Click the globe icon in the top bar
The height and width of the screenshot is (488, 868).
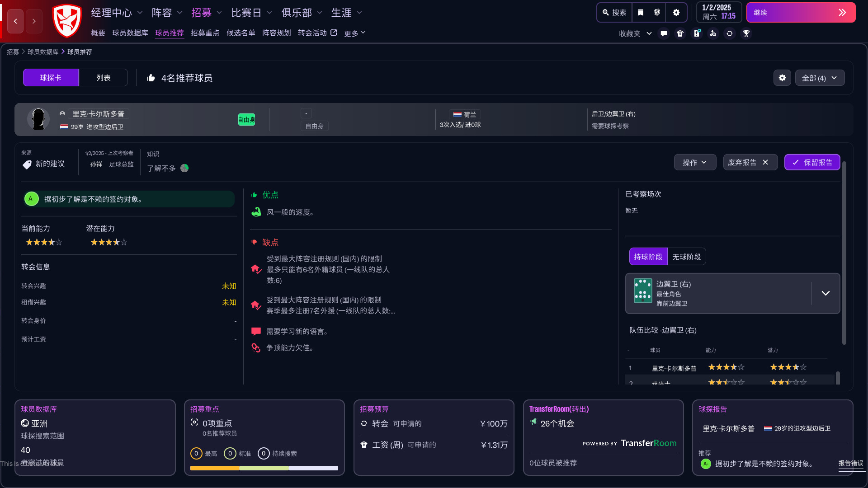(x=657, y=13)
